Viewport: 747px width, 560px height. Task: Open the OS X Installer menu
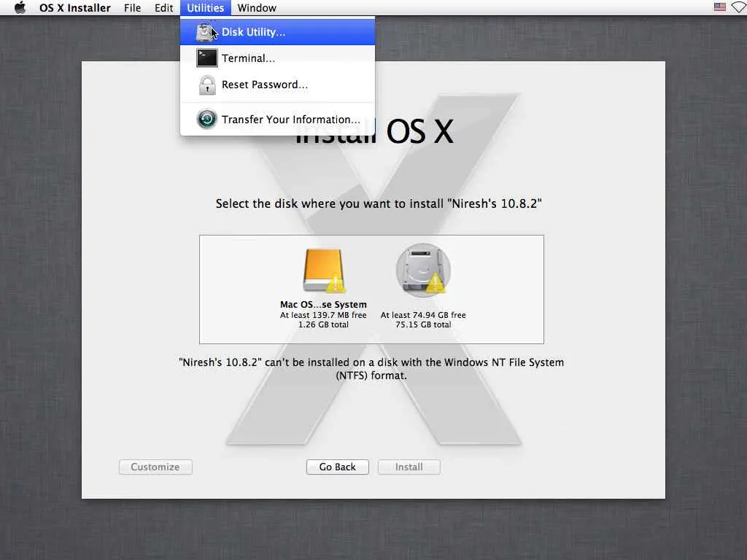[75, 7]
